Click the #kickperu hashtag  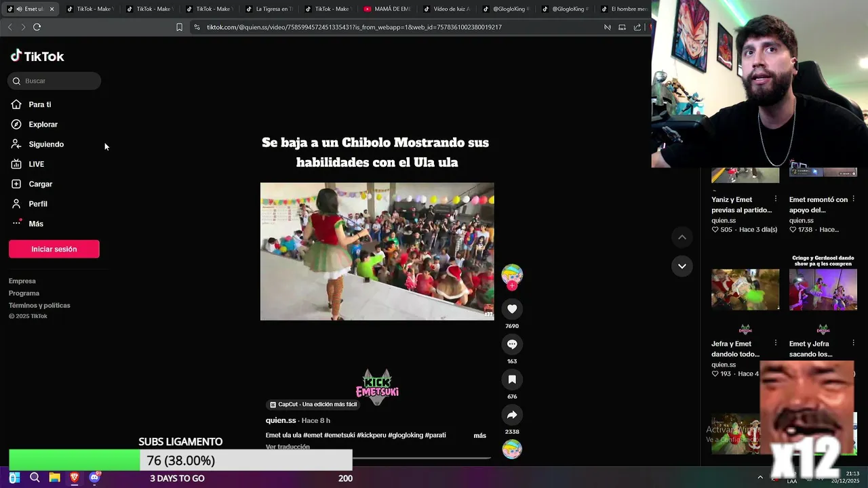coord(371,435)
